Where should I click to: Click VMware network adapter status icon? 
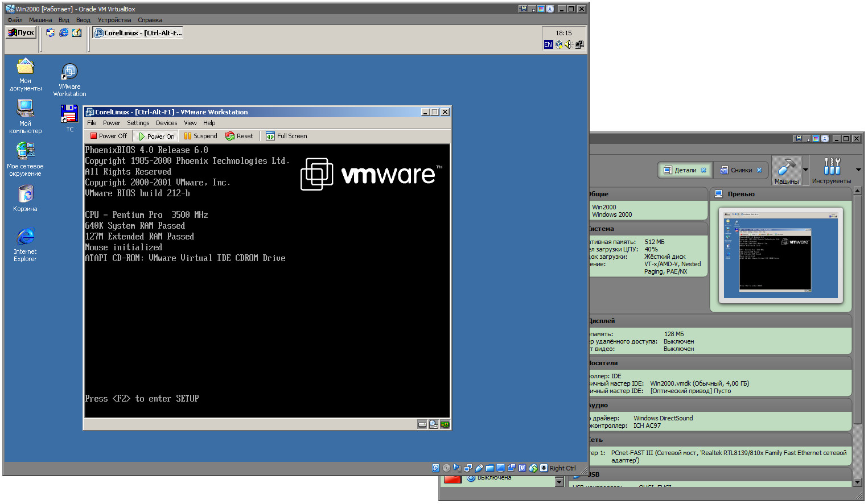(x=445, y=424)
